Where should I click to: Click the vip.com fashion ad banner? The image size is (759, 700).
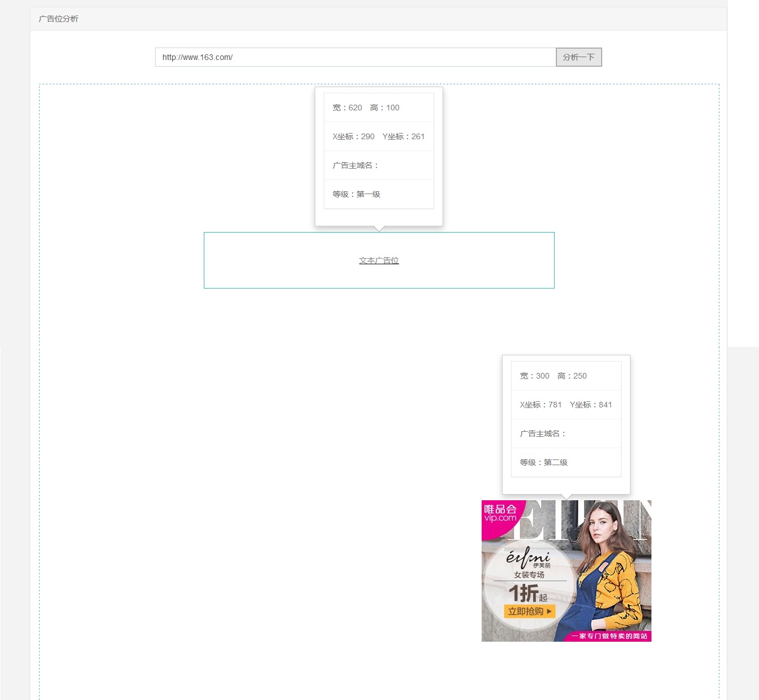click(566, 570)
